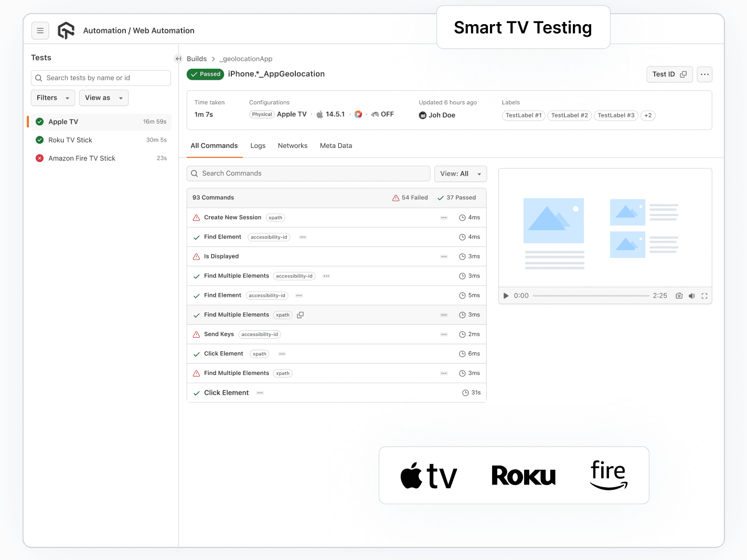The width and height of the screenshot is (747, 560).
Task: Click the warning icon on Send Keys row
Action: click(196, 335)
